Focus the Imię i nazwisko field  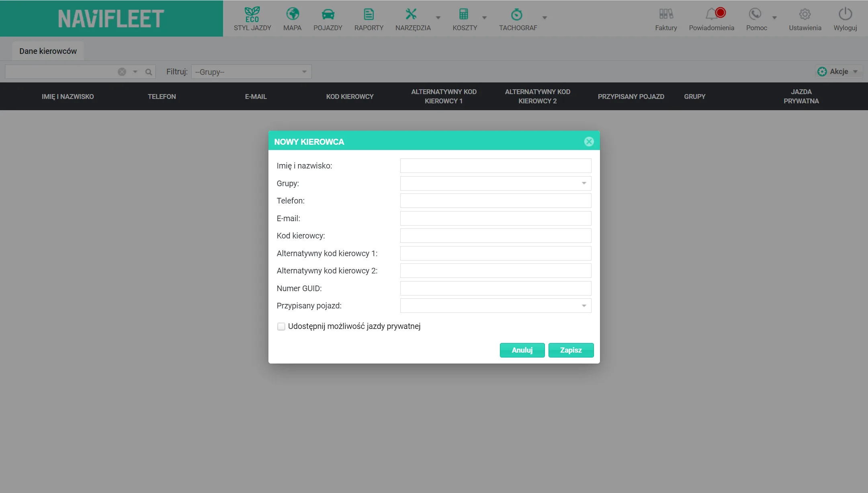[x=495, y=166]
